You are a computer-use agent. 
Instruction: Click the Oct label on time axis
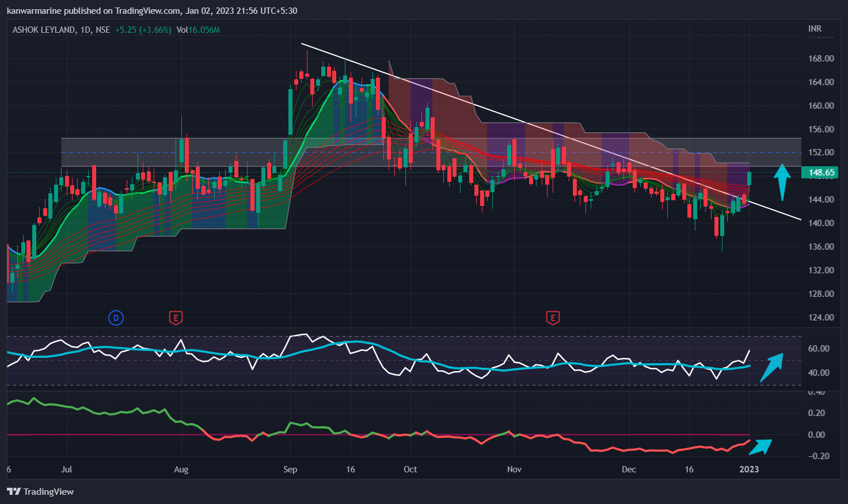coord(410,469)
